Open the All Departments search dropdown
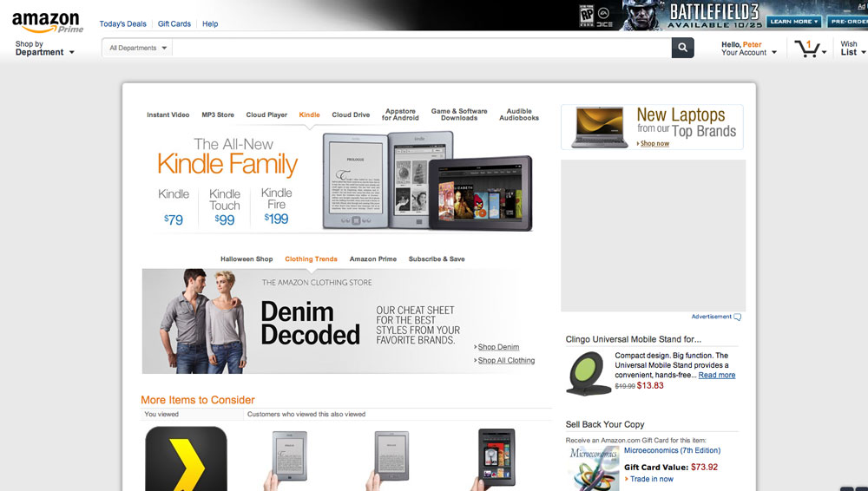The width and height of the screenshot is (868, 491). click(137, 49)
